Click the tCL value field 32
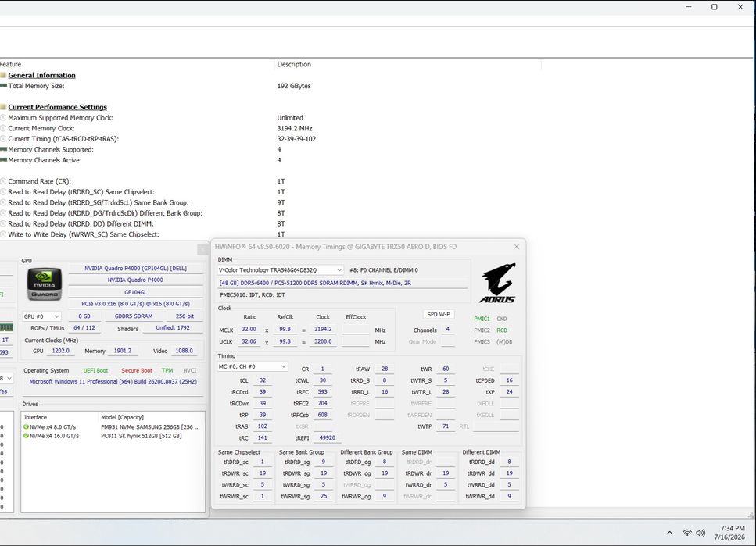Screen dimensions: 756x546 [x=262, y=380]
